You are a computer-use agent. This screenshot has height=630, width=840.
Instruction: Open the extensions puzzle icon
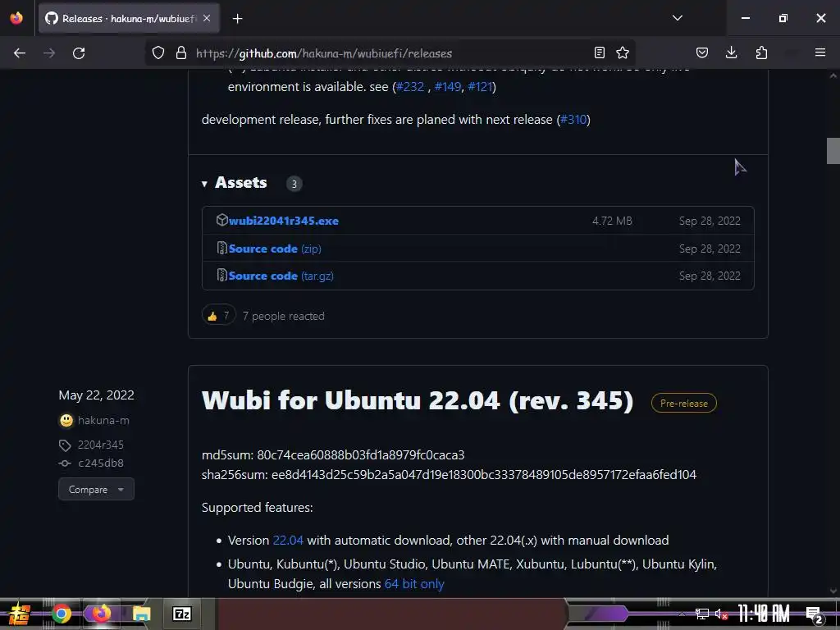[x=761, y=52]
